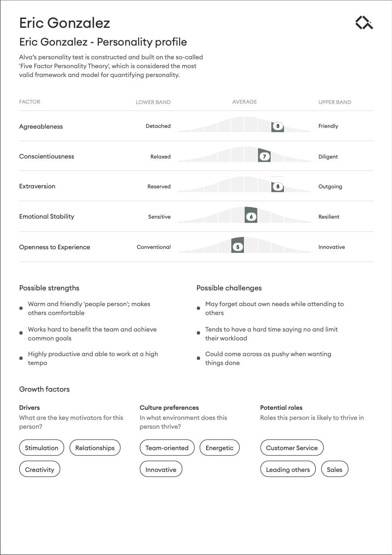Screen dimensions: 392x555
Task: Click the Agreeableness score 8 marker
Action: tap(277, 126)
